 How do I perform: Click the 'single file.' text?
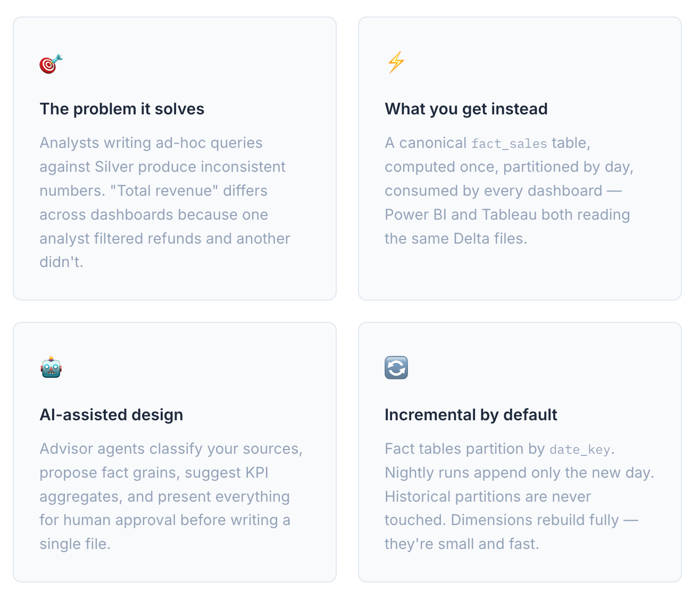pos(75,544)
